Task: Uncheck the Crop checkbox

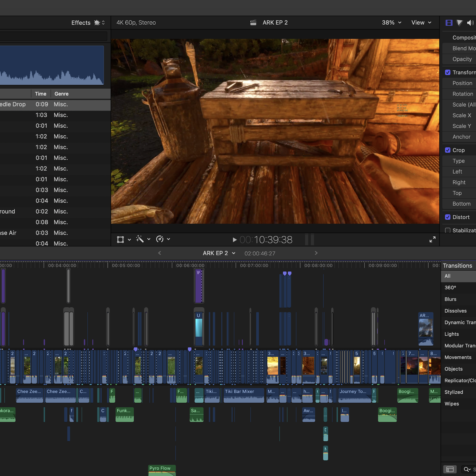Action: click(x=448, y=150)
